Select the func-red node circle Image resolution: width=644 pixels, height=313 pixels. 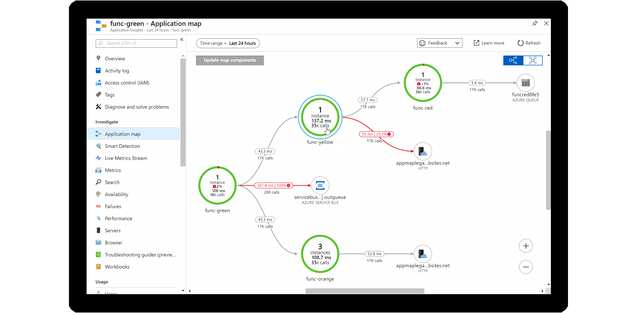[x=423, y=83]
